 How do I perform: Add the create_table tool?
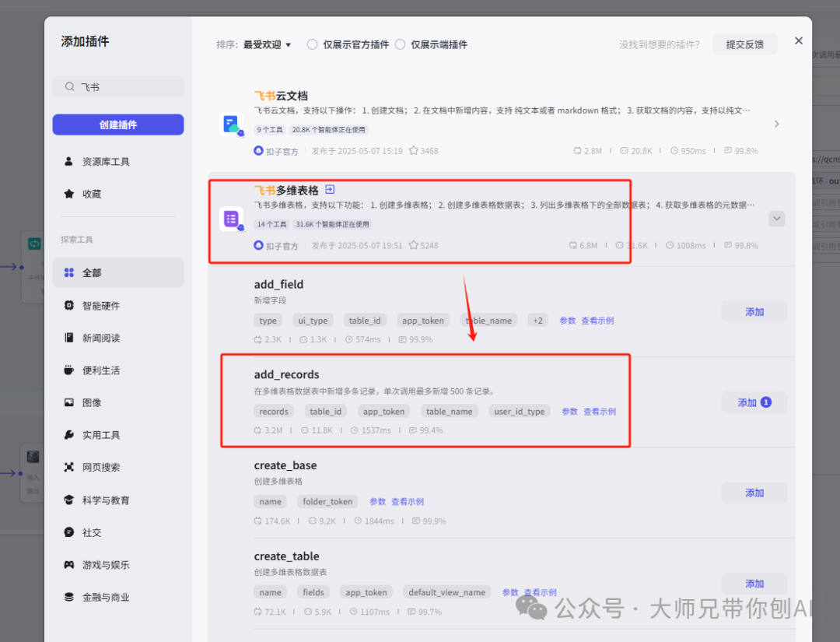(x=754, y=584)
